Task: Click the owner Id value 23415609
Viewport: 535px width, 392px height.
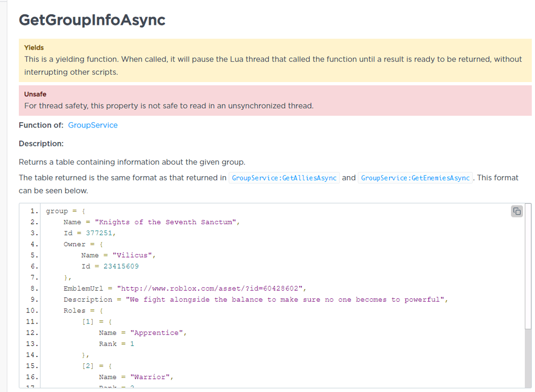Action: click(121, 266)
